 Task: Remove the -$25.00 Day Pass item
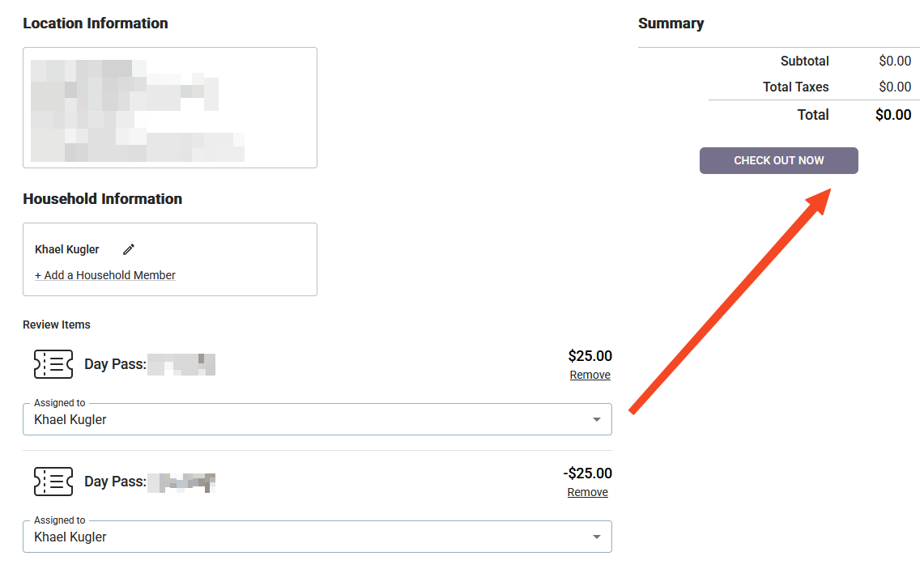click(587, 492)
